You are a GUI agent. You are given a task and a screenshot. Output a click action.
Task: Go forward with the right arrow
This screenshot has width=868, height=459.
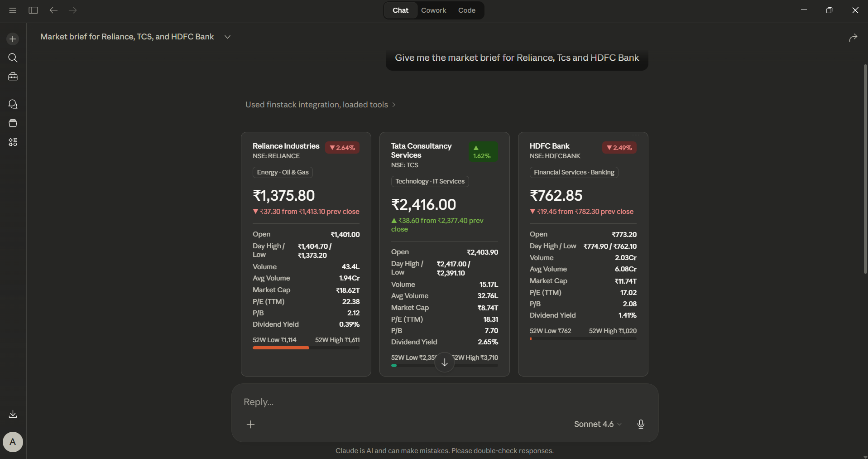(73, 10)
